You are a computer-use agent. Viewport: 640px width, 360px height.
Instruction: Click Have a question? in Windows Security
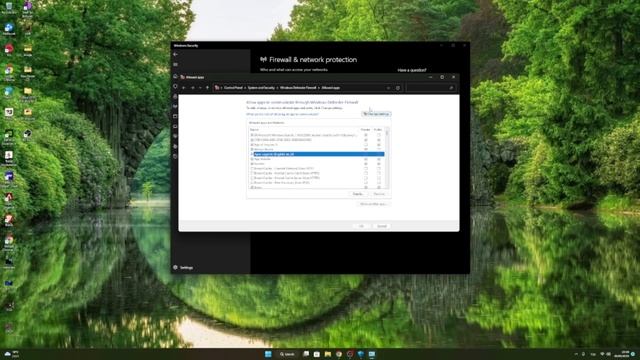point(412,70)
